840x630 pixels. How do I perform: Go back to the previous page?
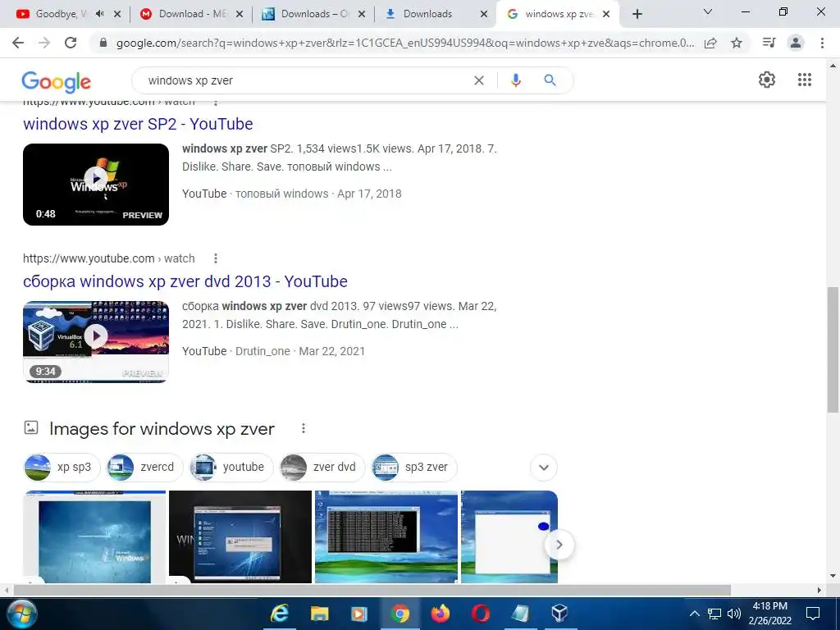tap(18, 43)
